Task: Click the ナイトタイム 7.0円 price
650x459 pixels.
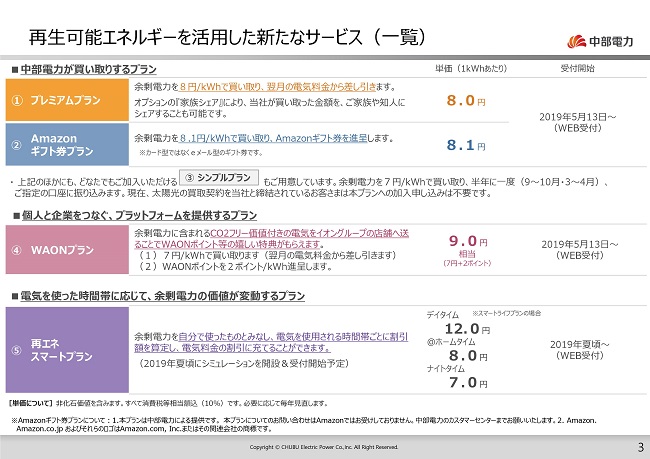Action: click(468, 382)
